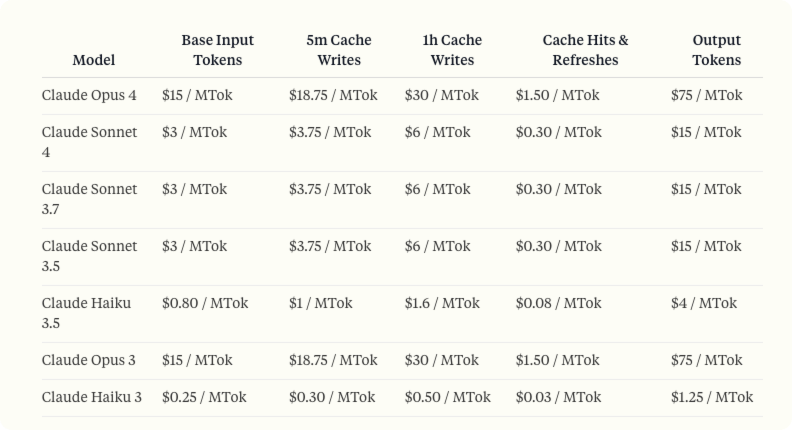Select Claude Haiku 3's $1.25 output price

[712, 397]
